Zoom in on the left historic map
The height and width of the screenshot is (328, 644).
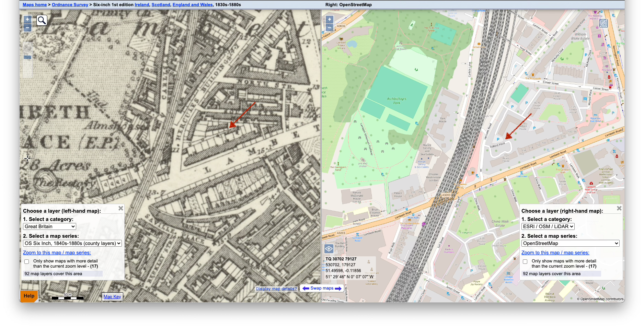tap(27, 20)
